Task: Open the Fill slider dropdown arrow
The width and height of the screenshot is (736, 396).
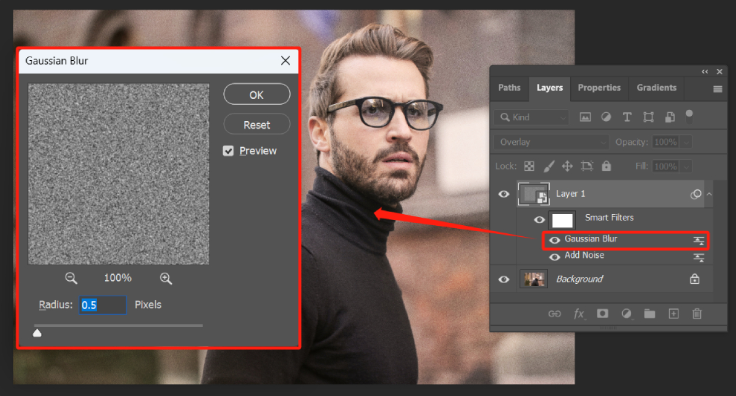Action: tap(686, 167)
